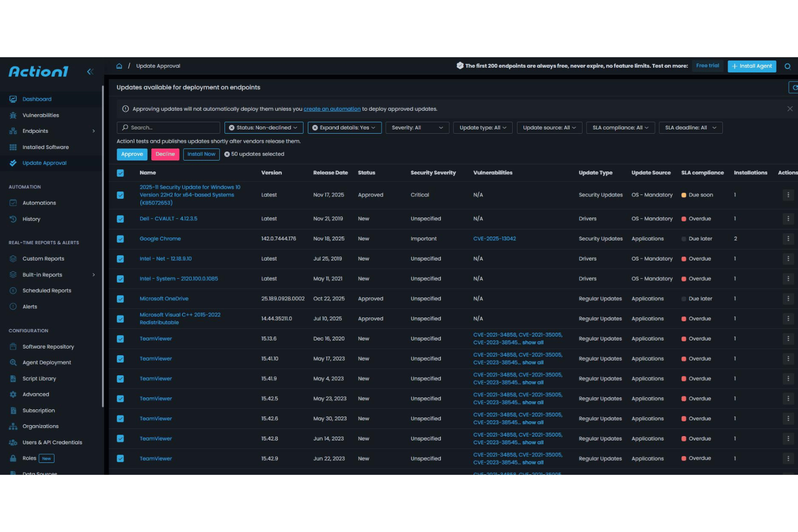Viewport: 798px width, 532px height.
Task: Click the Roles lock icon
Action: point(13,458)
